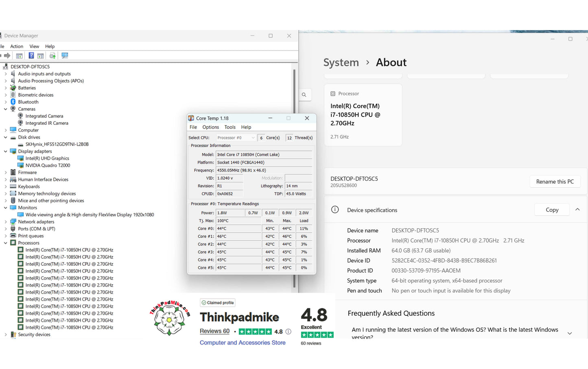The height and width of the screenshot is (369, 588).
Task: Open the Options menu in Core Temp
Action: [211, 127]
